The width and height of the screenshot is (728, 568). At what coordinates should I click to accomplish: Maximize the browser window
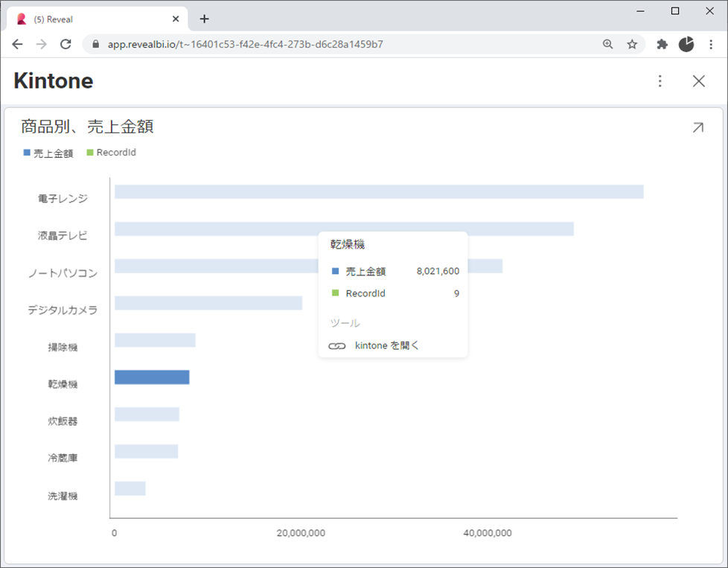click(x=675, y=11)
